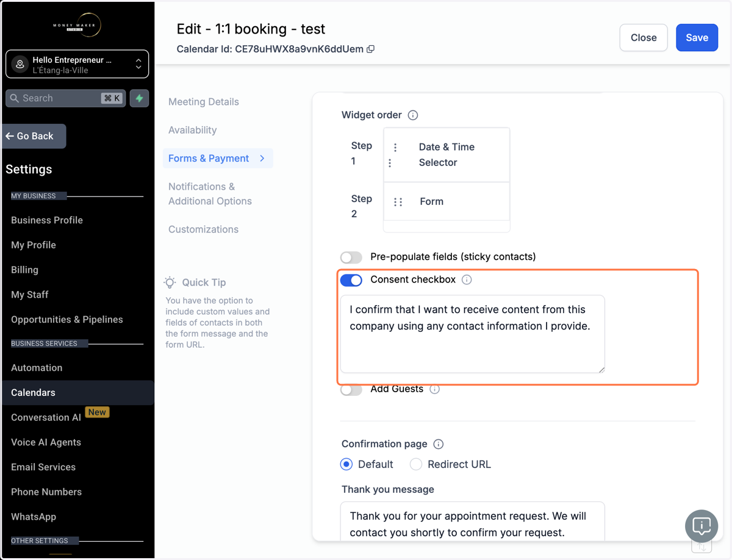Turn off the Consent checkbox toggle
Viewport: 732px width, 560px height.
pos(351,280)
